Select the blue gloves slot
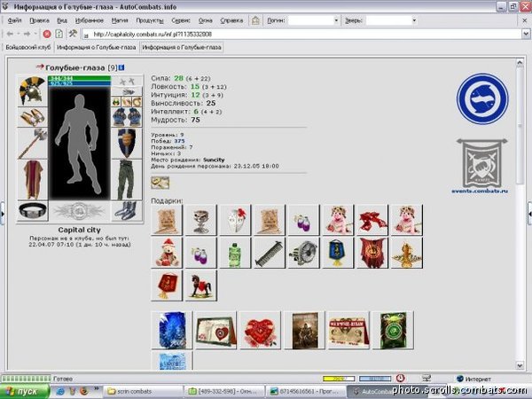Image resolution: width=532 pixels, height=399 pixels. tap(127, 117)
